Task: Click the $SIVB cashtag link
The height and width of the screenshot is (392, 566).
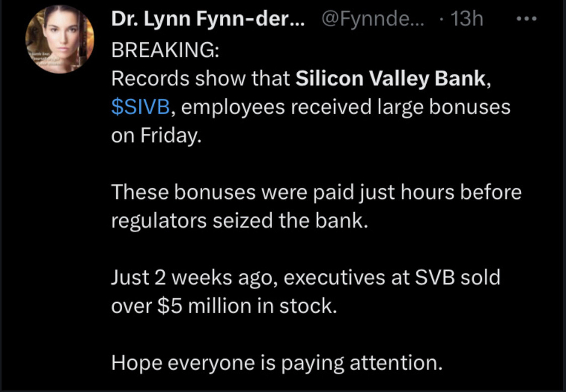Action: 140,107
